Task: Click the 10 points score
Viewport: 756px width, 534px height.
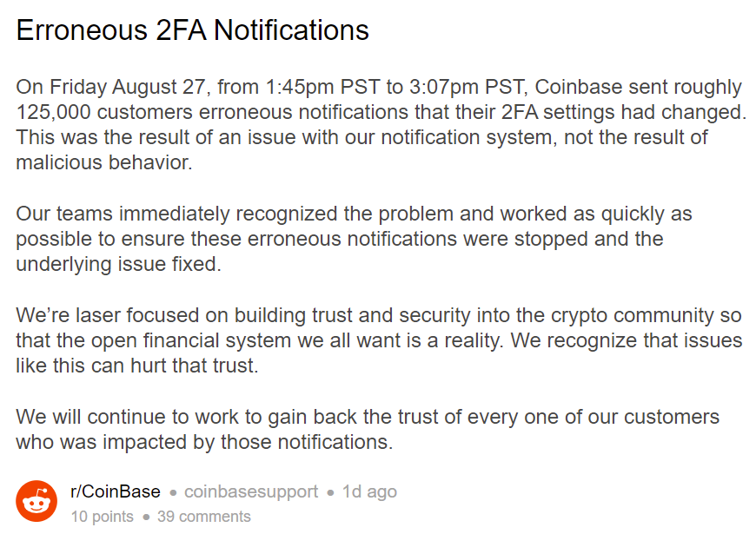Action: [103, 516]
